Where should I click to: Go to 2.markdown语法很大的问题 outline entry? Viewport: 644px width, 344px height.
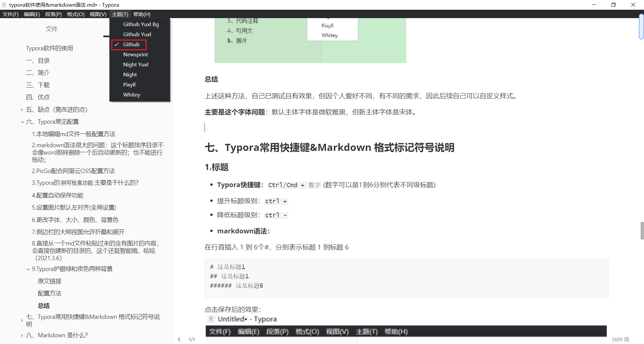click(x=98, y=153)
